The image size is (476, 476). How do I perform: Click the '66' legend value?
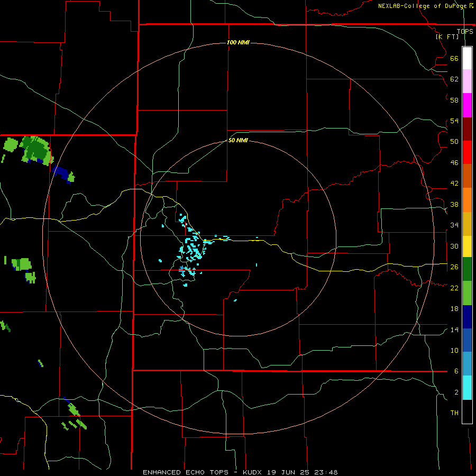(454, 58)
